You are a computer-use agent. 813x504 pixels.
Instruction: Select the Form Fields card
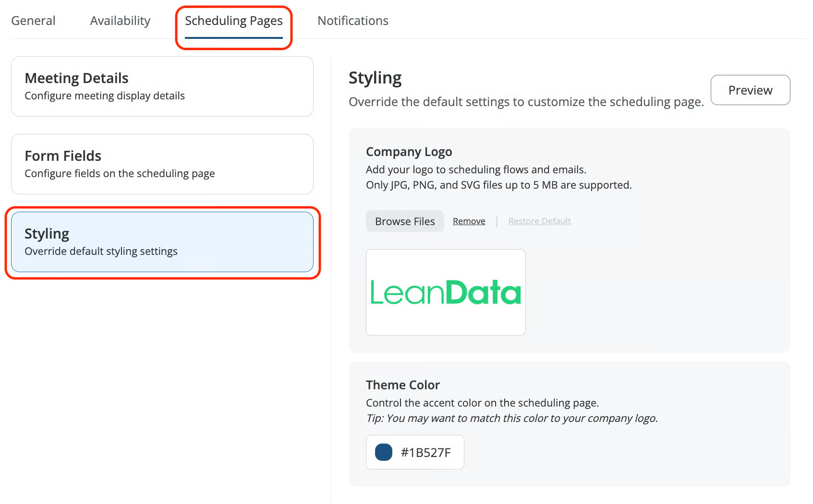(x=162, y=164)
